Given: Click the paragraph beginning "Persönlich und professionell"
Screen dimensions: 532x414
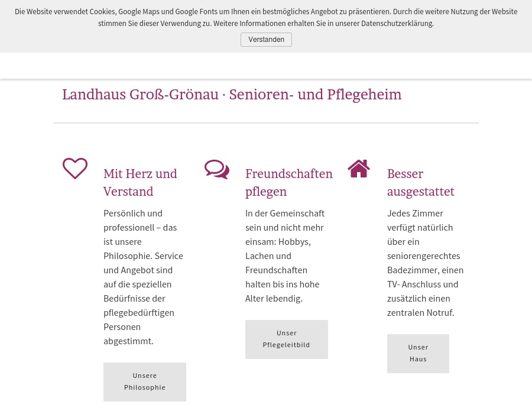Looking at the screenshot, I should coord(144,277).
